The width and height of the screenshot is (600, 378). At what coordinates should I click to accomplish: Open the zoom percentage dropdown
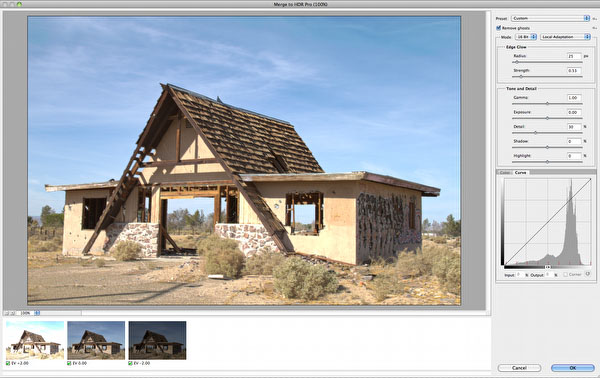click(x=30, y=313)
